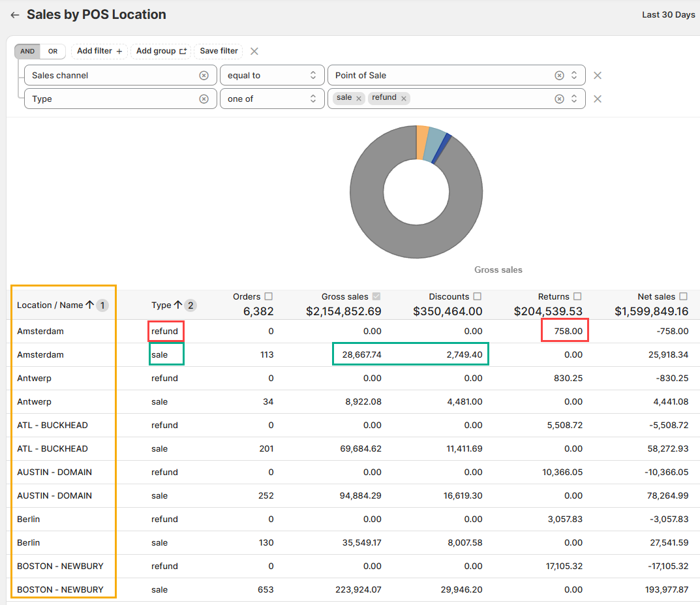Clear the Type field selection
The width and height of the screenshot is (700, 605).
pyautogui.click(x=204, y=99)
